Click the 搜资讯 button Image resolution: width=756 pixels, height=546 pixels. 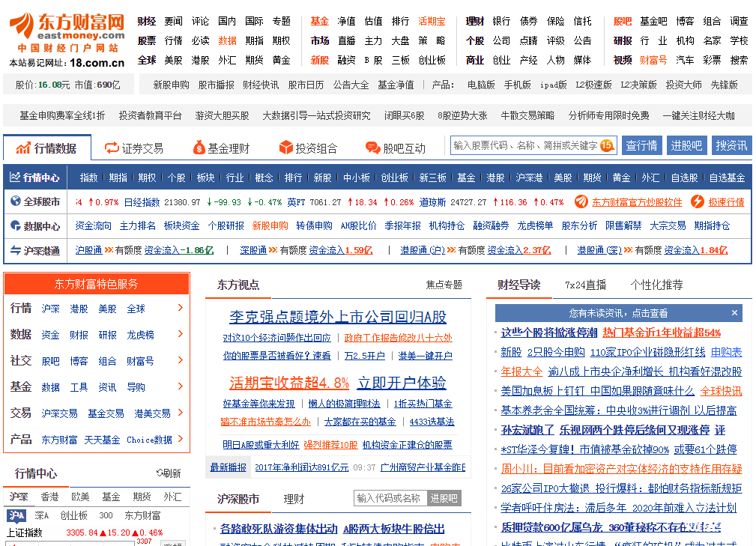pos(731,145)
